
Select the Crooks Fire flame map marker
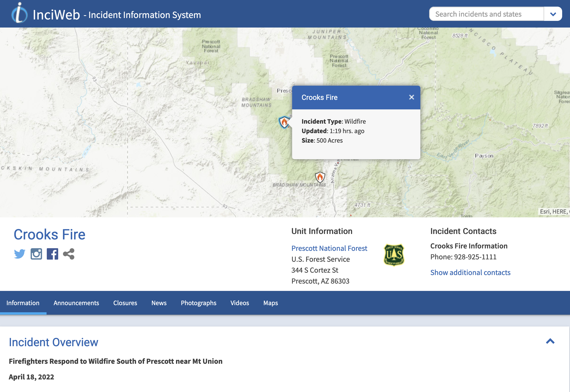tap(284, 122)
